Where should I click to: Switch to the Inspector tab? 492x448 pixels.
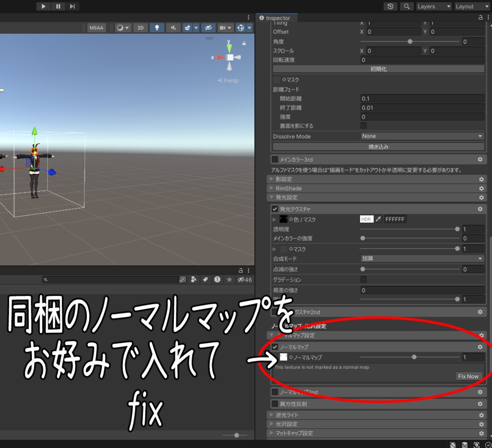tap(276, 17)
